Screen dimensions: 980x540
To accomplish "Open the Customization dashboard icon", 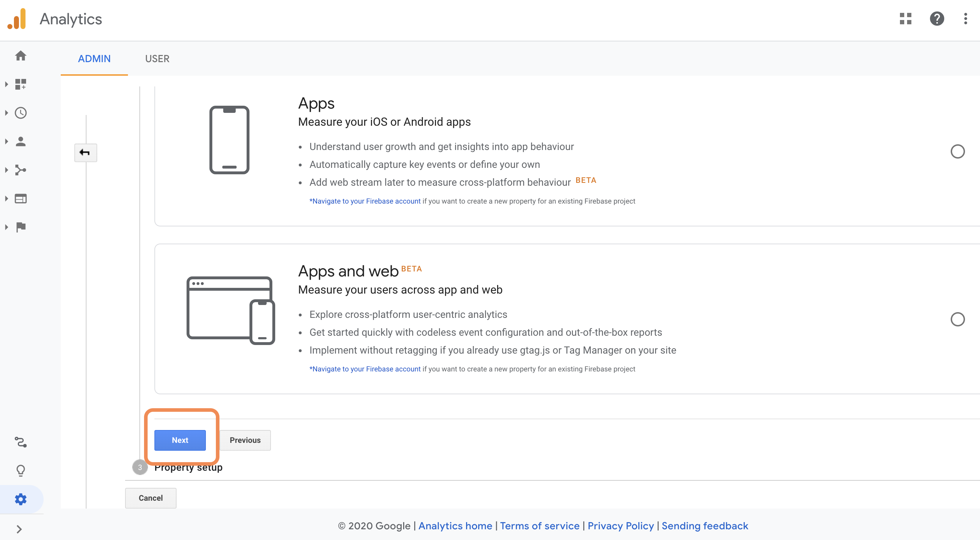I will pos(20,84).
